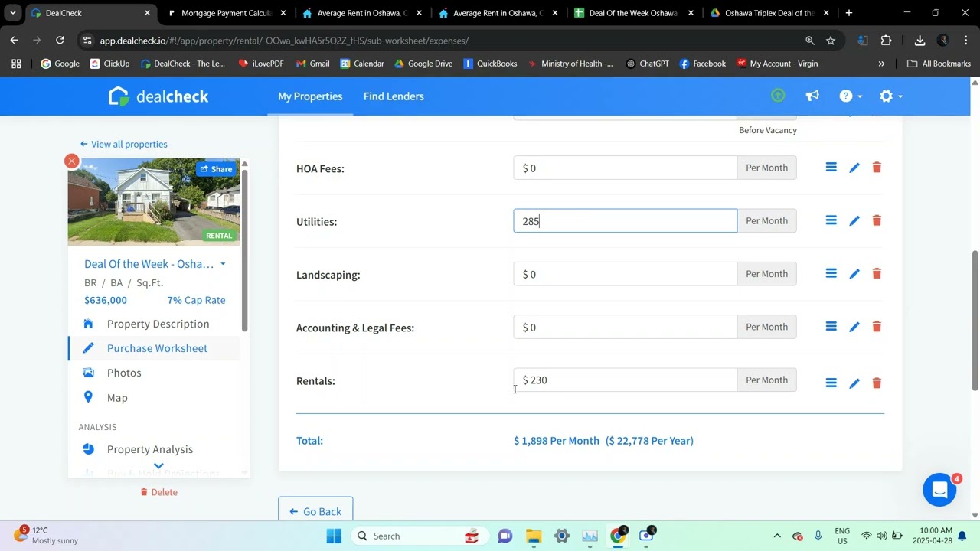Open the Chrome tab search dropdown
Viewport: 980px width, 551px height.
[12, 13]
